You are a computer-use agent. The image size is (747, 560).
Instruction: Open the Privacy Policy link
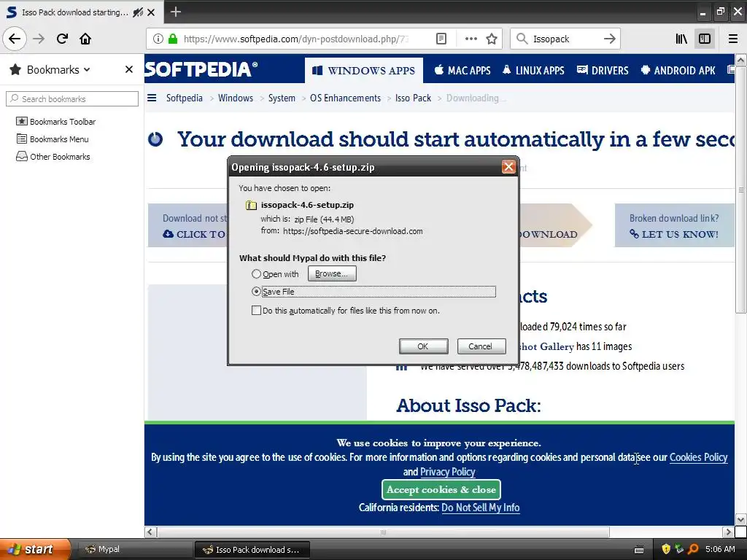point(447,472)
